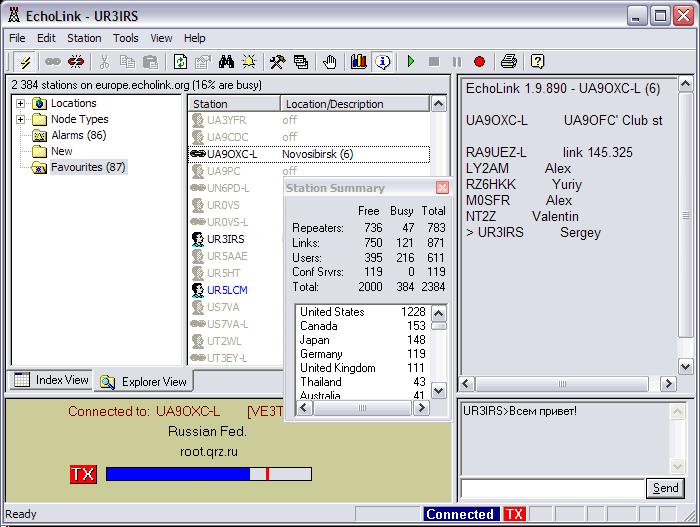Click info panel scroll up arrow
This screenshot has height=527, width=700.
(x=685, y=84)
